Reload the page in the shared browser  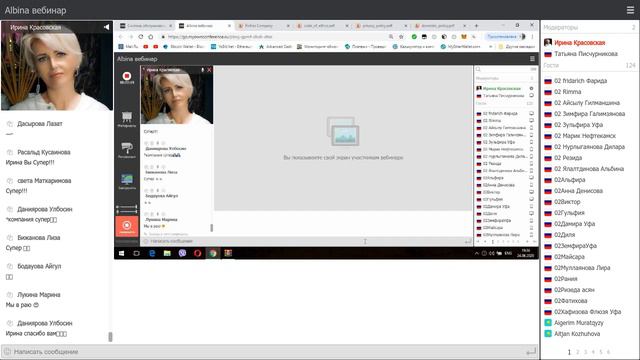tap(141, 37)
